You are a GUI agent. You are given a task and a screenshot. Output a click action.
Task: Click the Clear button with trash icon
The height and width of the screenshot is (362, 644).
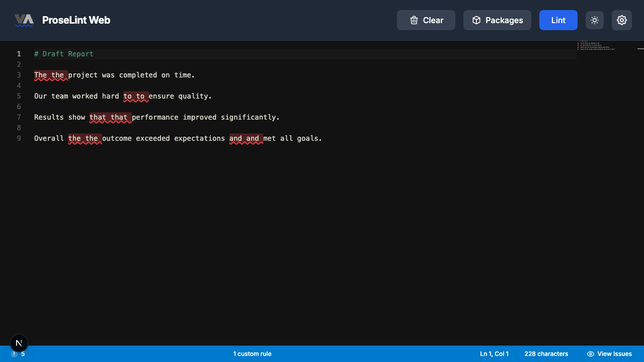click(426, 20)
